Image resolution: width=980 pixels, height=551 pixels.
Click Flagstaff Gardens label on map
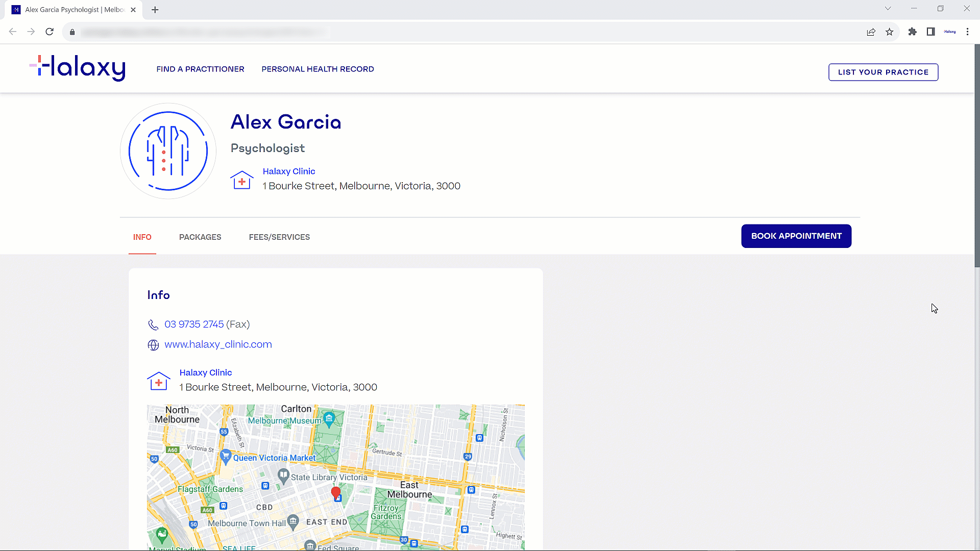click(x=210, y=489)
